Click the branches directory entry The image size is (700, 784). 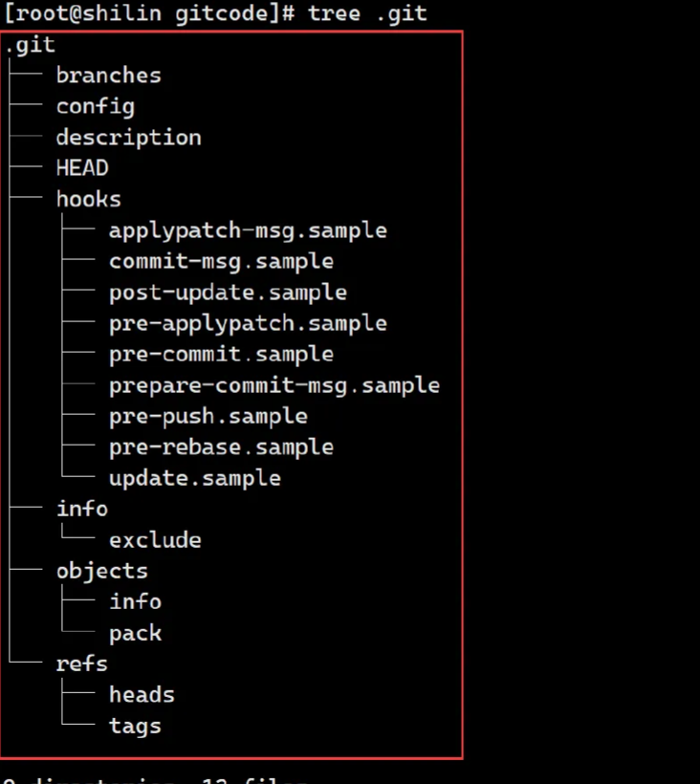point(108,75)
